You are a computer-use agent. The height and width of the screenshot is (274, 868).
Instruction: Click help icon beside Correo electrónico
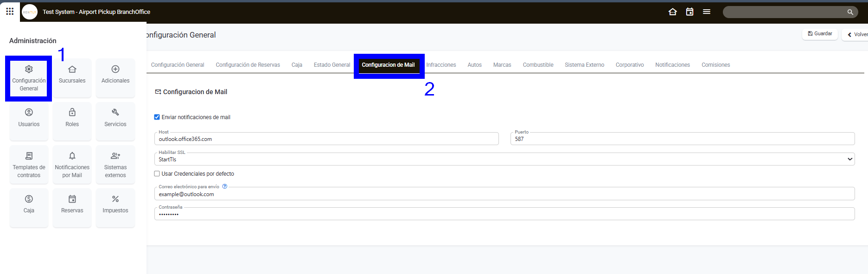[225, 186]
